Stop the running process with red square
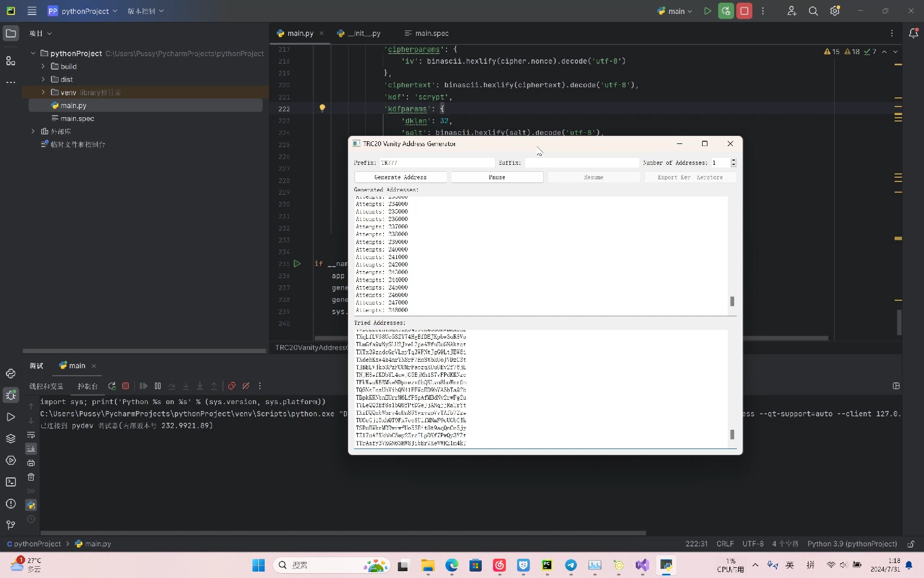The width and height of the screenshot is (924, 578). coord(744,11)
